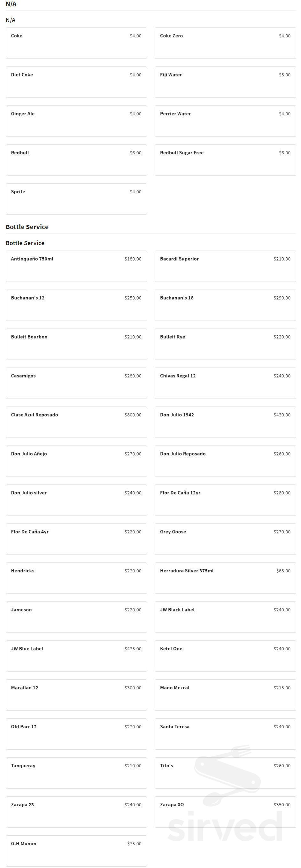Choose Fiji Water from the drinks

225,82
